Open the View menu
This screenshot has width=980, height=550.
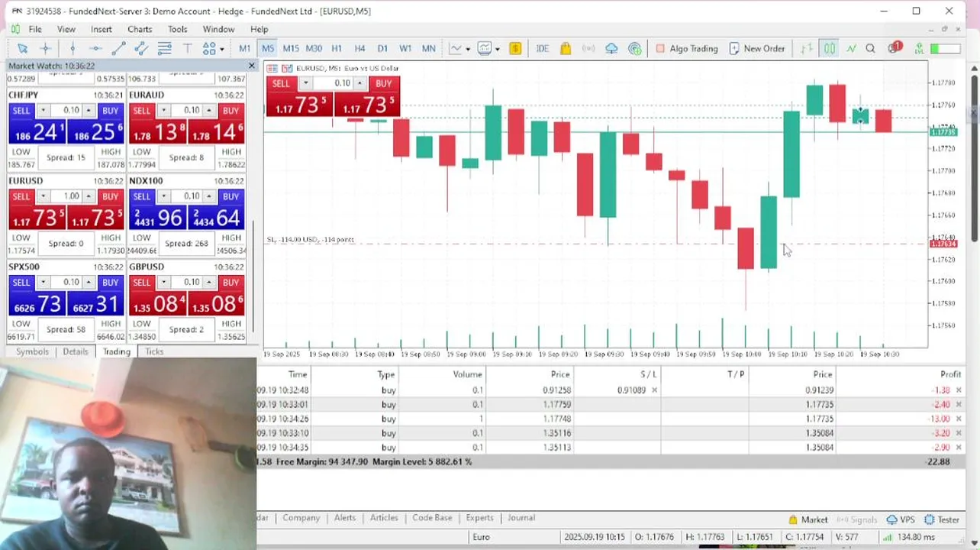coord(66,29)
